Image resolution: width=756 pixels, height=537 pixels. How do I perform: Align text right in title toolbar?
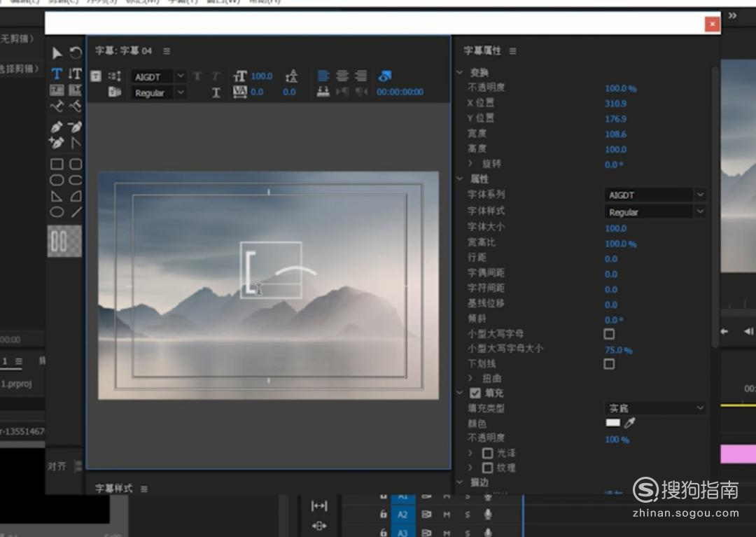click(360, 76)
